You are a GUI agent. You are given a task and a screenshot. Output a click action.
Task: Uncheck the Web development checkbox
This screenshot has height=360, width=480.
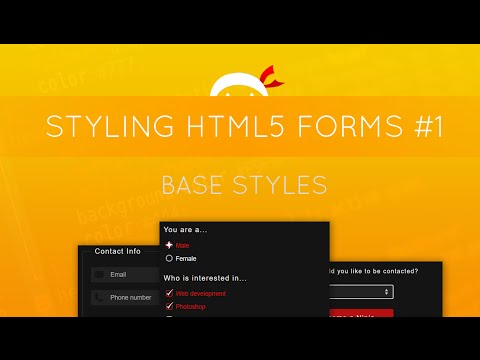click(169, 293)
